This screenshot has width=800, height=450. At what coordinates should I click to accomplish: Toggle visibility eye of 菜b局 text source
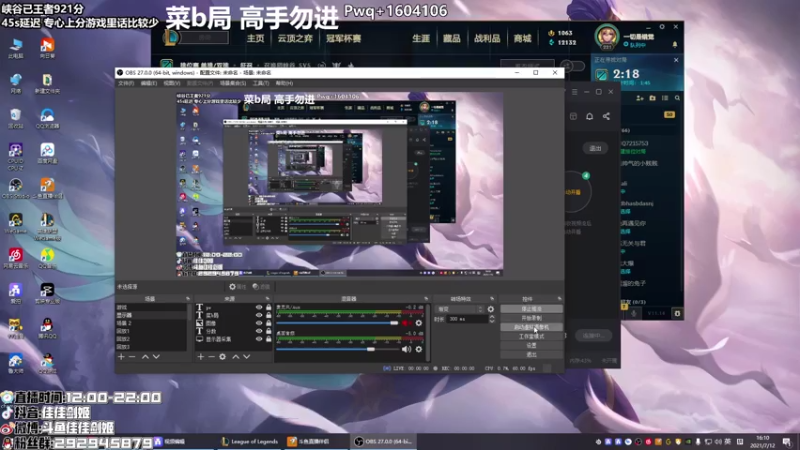pyautogui.click(x=259, y=315)
